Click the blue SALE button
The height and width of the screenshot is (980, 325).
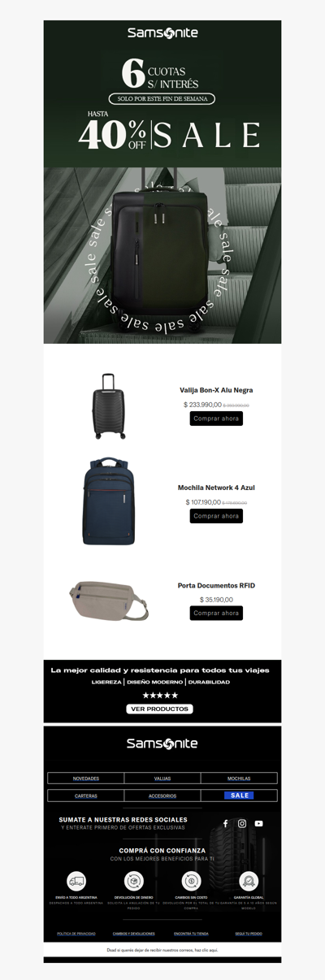(x=239, y=796)
